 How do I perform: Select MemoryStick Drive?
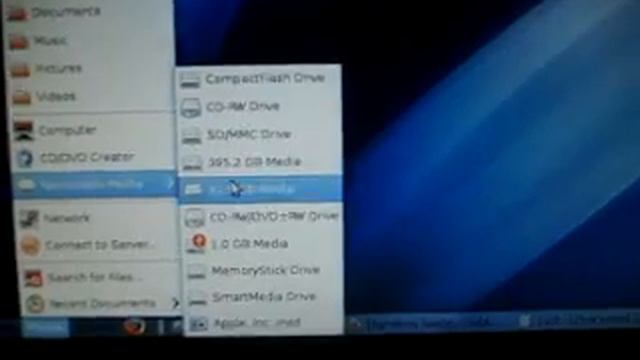click(263, 270)
